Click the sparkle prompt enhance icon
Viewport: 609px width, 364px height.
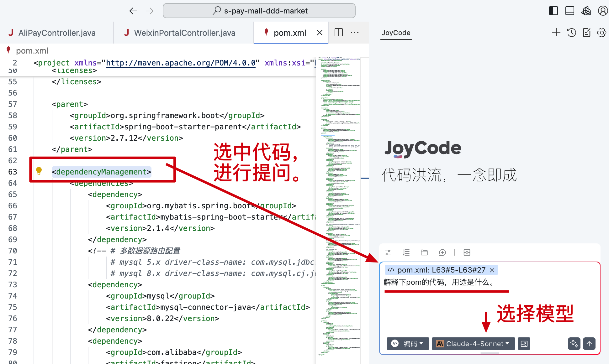tap(574, 344)
